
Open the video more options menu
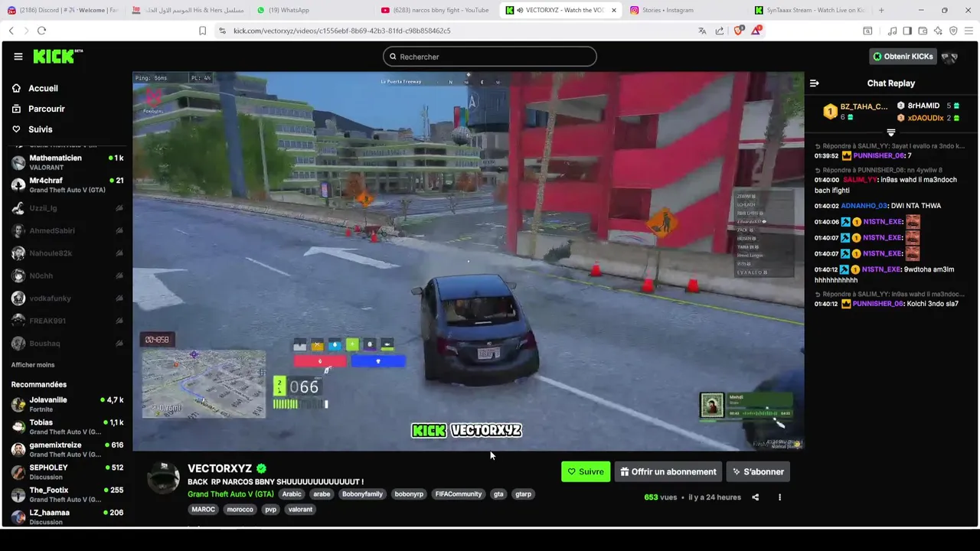click(x=779, y=497)
